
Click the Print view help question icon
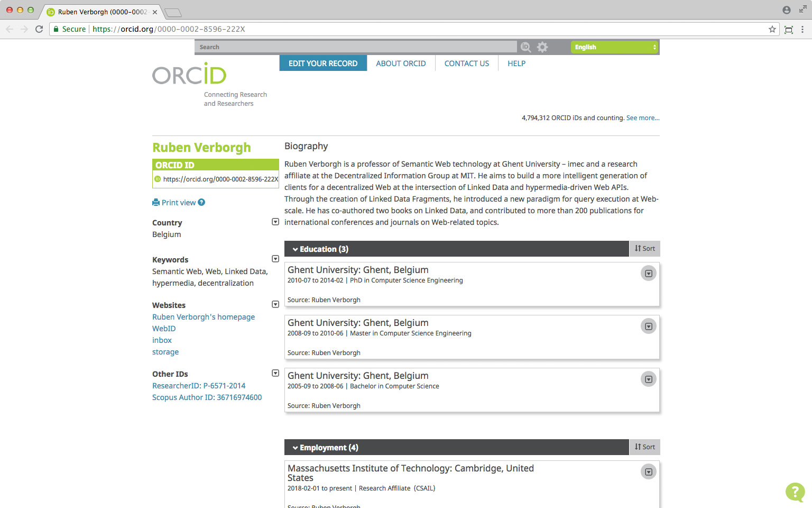tap(201, 202)
